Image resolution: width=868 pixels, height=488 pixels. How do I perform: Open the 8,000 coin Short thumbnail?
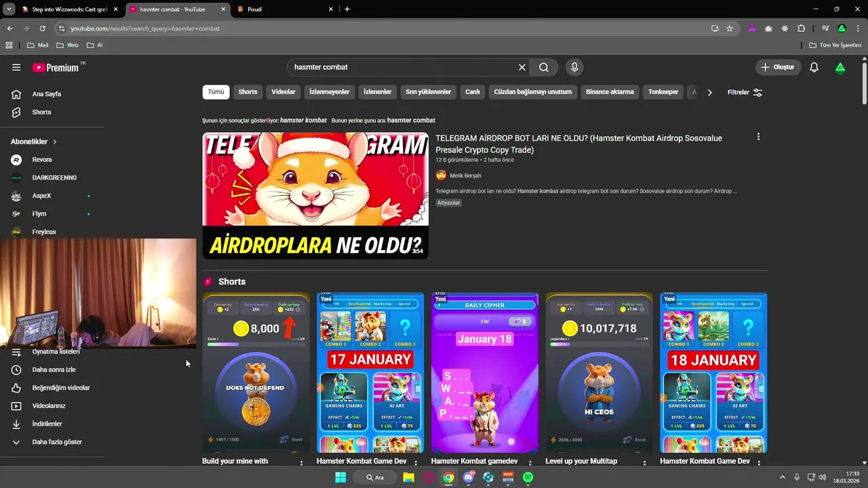point(256,373)
